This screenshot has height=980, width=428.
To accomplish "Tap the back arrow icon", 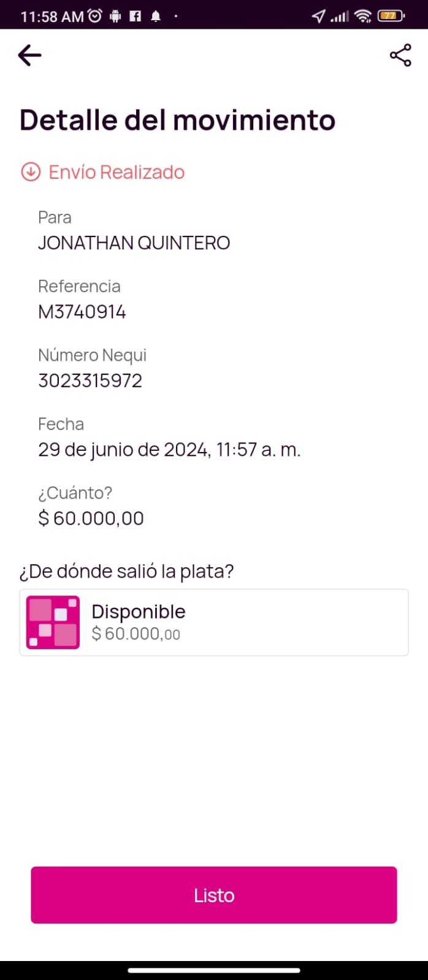I will (x=29, y=56).
